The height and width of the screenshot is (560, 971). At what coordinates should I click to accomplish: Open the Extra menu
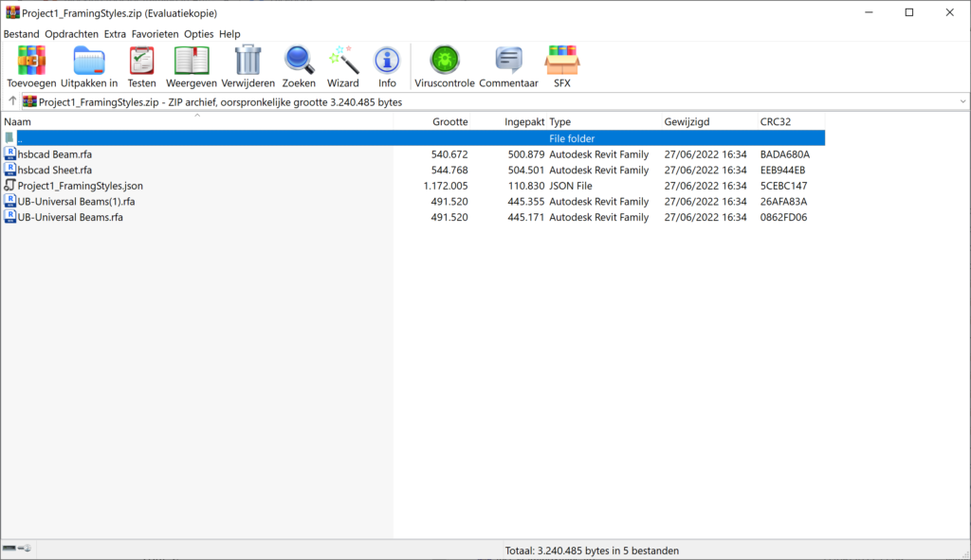pyautogui.click(x=115, y=34)
